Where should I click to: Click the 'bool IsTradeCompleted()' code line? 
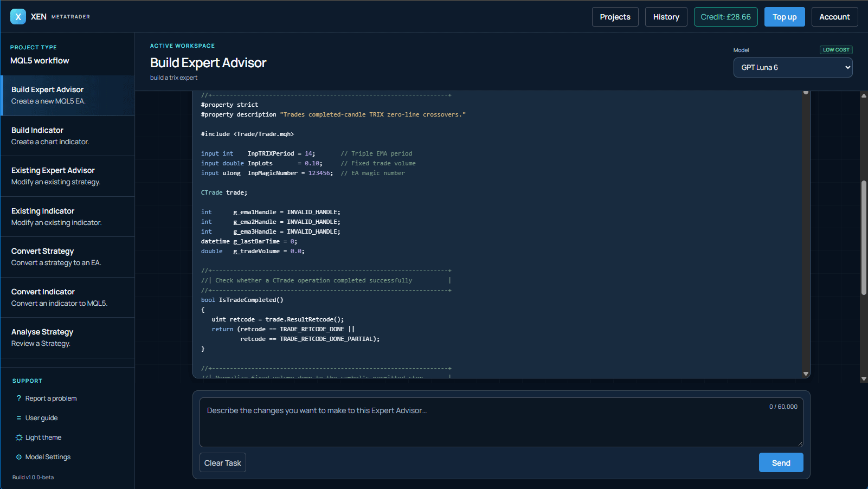[242, 300]
